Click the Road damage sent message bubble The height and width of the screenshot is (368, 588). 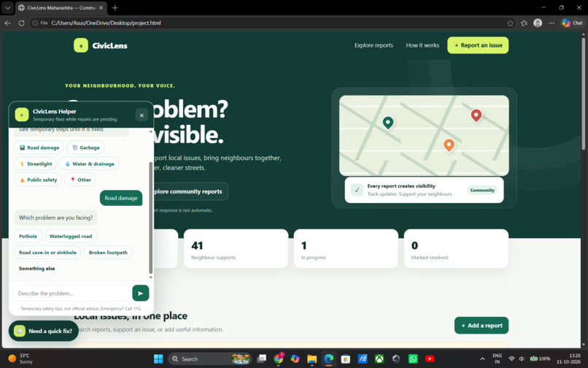click(121, 199)
